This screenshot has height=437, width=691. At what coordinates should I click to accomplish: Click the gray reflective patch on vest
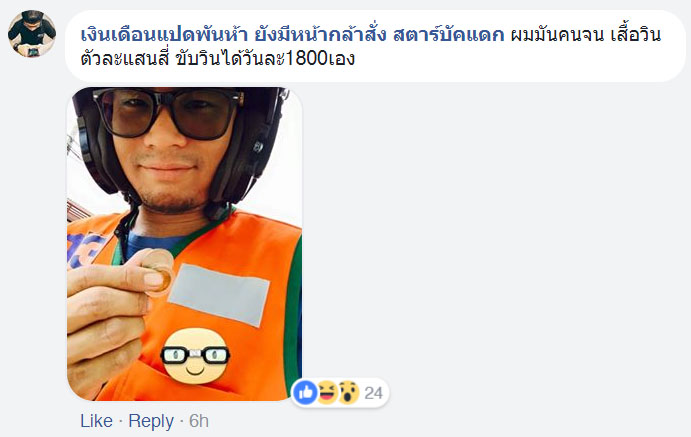pos(219,295)
